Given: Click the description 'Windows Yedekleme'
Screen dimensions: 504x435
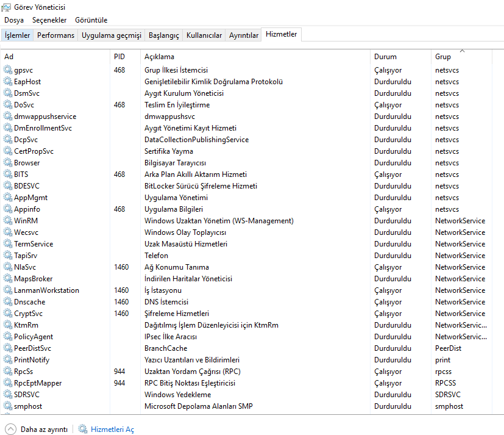Looking at the screenshot, I should pyautogui.click(x=178, y=395).
